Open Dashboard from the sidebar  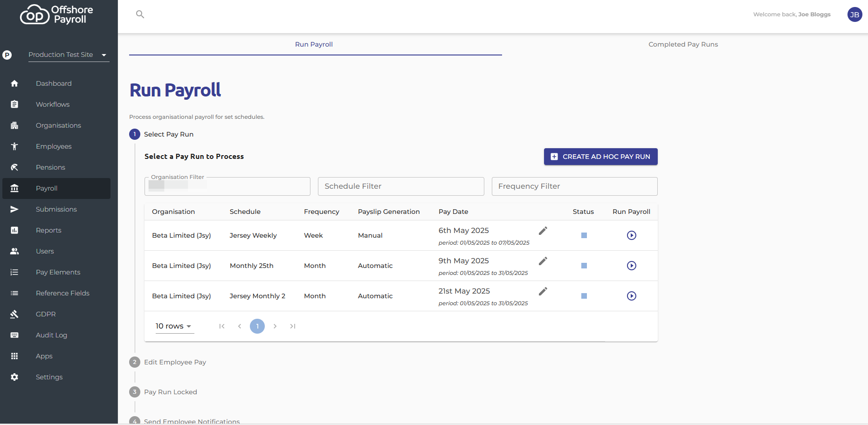click(56, 83)
